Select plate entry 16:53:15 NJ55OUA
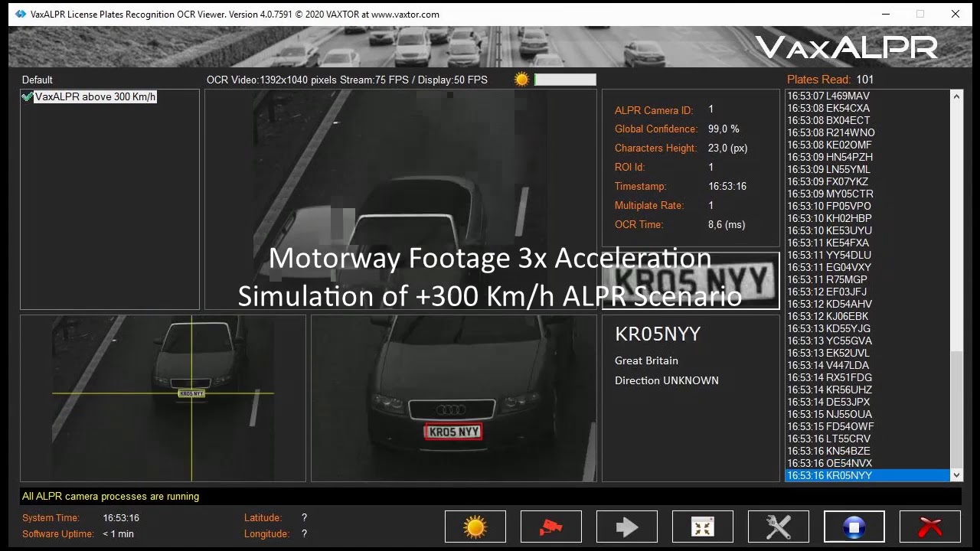This screenshot has width=980, height=551. coord(868,414)
